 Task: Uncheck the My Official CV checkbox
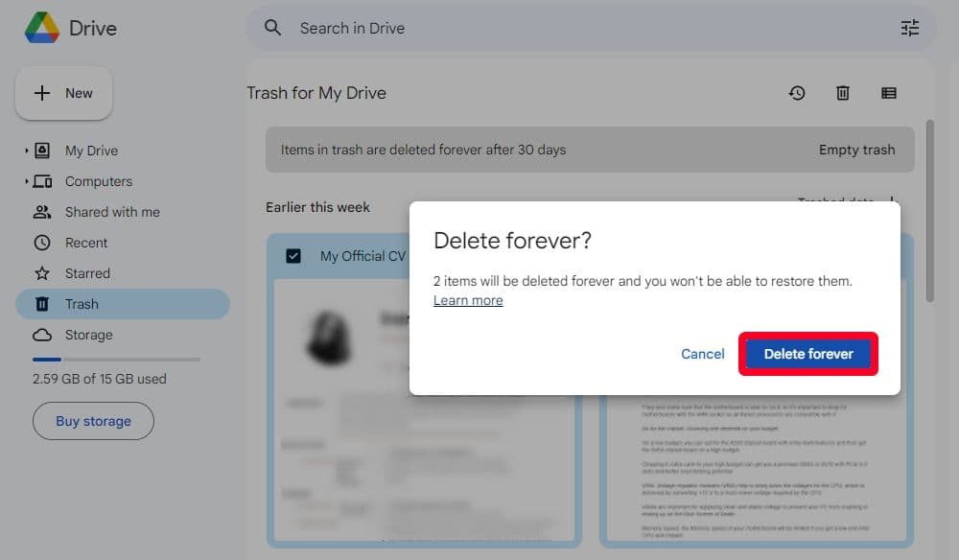click(293, 256)
